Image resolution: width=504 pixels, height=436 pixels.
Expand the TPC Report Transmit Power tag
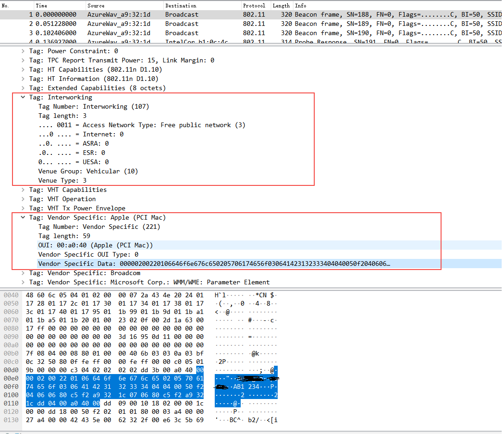[x=22, y=60]
